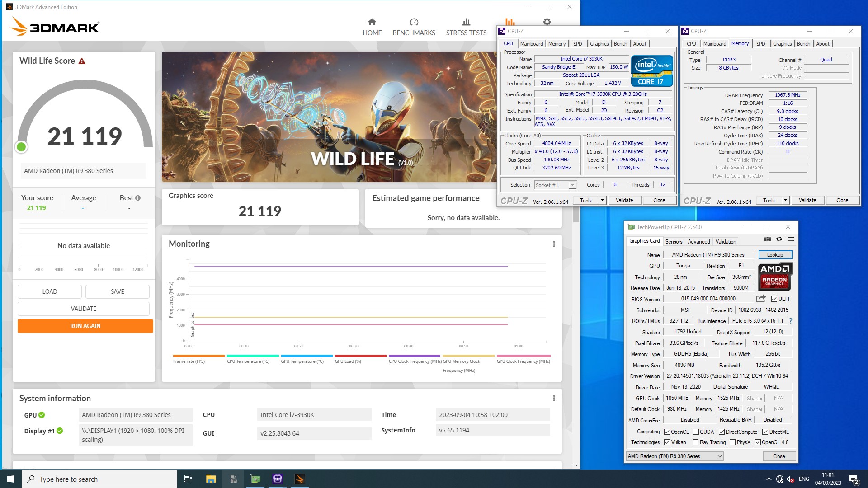Open the Advanced tab in GPU-Z
868x488 pixels.
tap(699, 242)
